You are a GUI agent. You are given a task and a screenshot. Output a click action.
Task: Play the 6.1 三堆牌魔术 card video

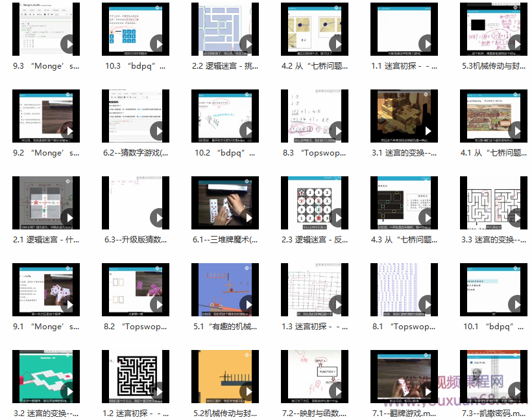click(x=248, y=218)
